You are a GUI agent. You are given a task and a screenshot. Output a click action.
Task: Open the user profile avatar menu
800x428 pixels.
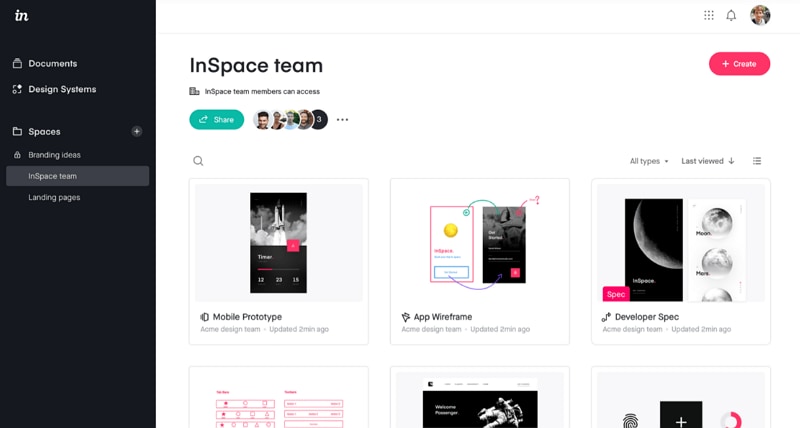click(760, 15)
